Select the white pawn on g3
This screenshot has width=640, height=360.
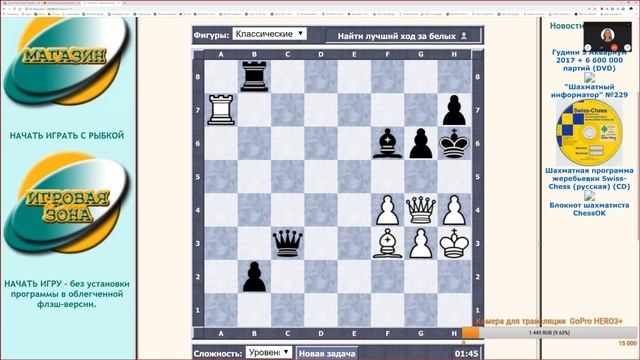[x=421, y=243]
